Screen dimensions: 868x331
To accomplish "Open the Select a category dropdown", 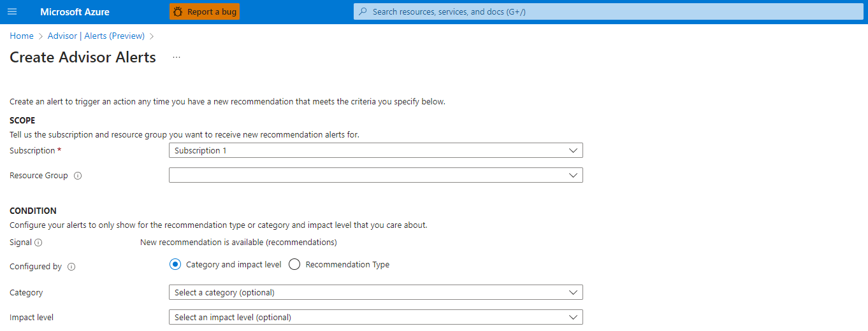I will click(375, 293).
